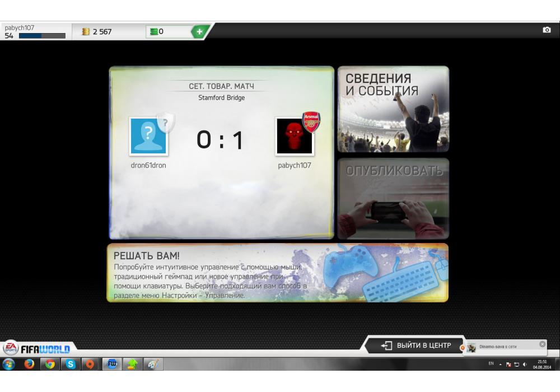Click the green FIFA points icon
Image resolution: width=560 pixels, height=392 pixels.
(154, 32)
